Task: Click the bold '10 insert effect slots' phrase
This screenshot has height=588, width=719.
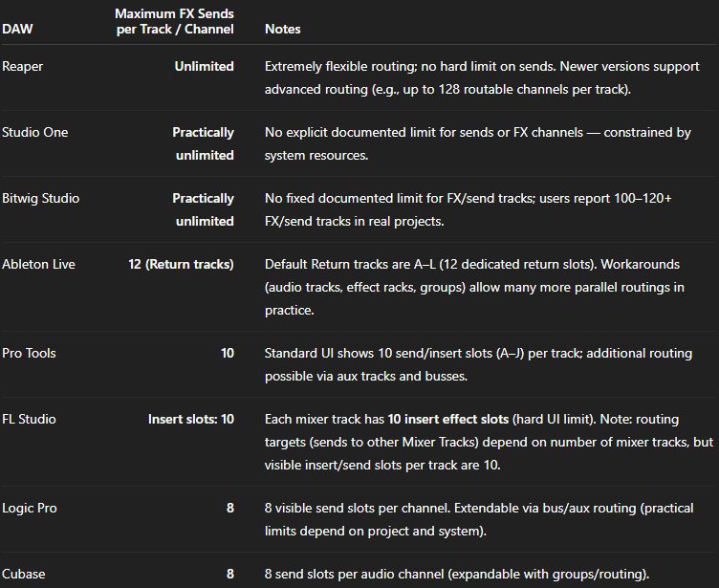Action: click(448, 419)
